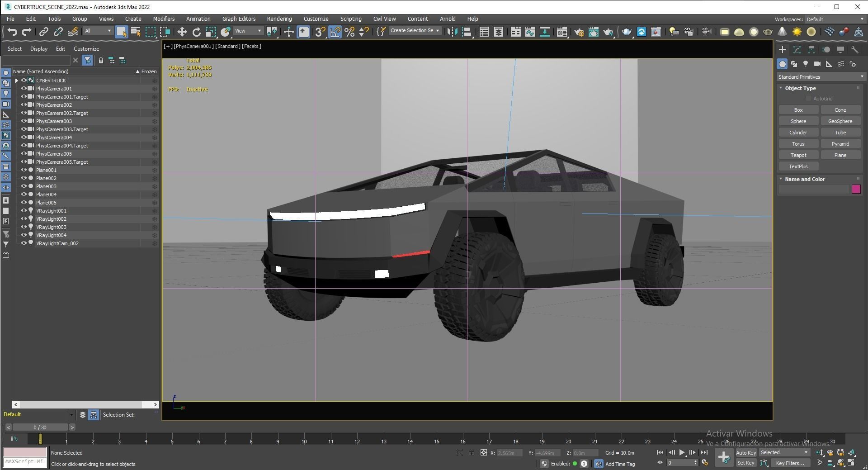Image resolution: width=868 pixels, height=470 pixels.
Task: Open Key Filters dialog
Action: (790, 463)
